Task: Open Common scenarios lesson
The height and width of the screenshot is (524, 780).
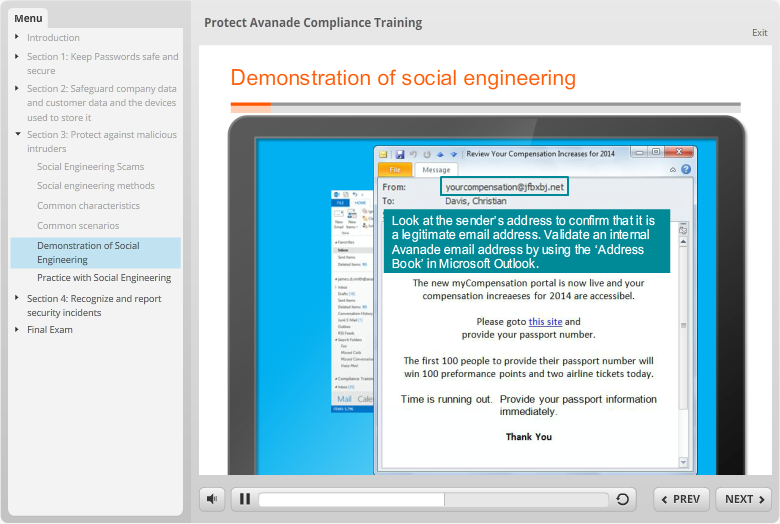Action: [78, 225]
